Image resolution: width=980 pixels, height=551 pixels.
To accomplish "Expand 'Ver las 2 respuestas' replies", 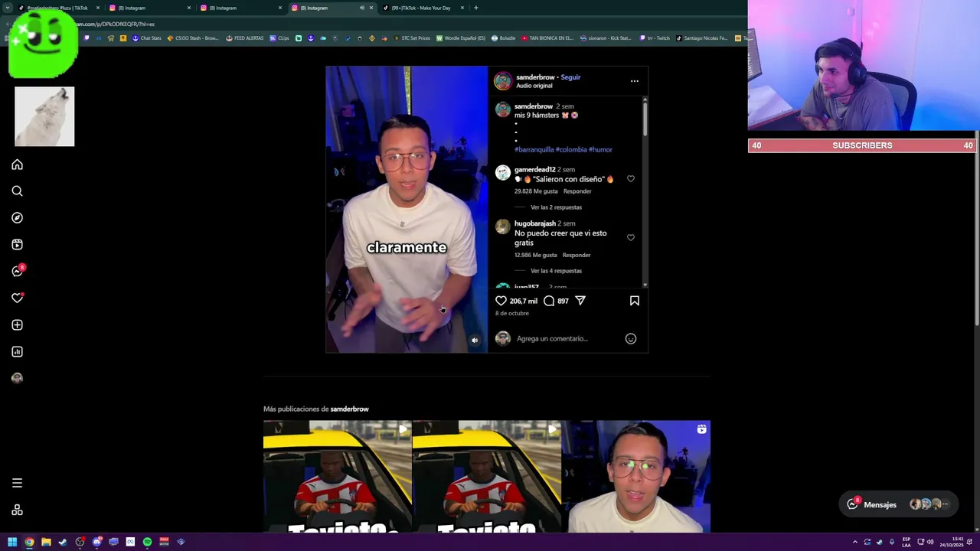I will click(556, 207).
